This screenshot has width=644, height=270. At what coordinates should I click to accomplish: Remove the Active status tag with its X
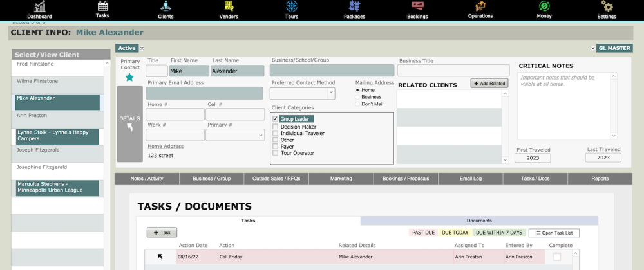point(142,48)
